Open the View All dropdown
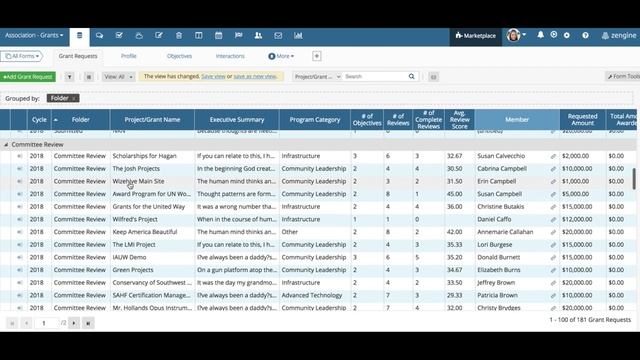640x360 pixels. pyautogui.click(x=118, y=77)
